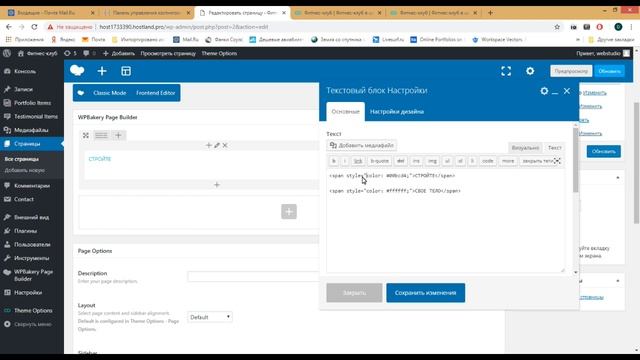Delete column with X icon
Screen dimensions: 640x360
tap(225, 145)
